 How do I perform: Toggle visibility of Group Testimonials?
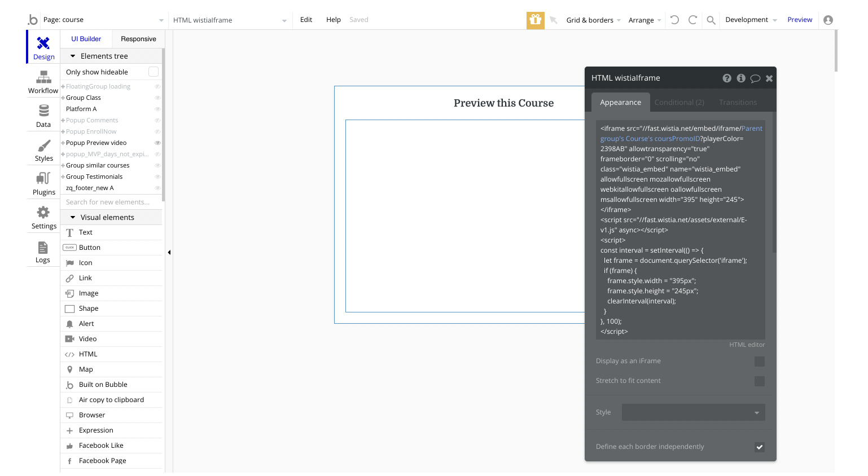157,177
